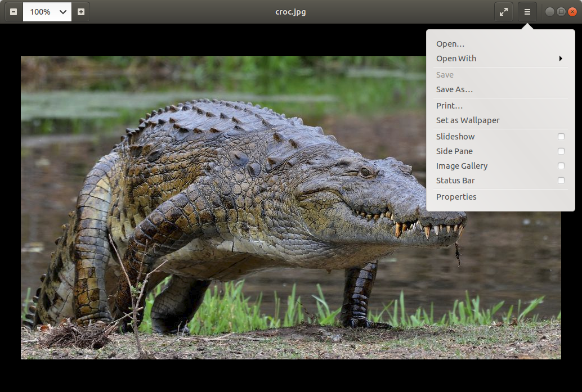Screen dimensions: 582x392
Task: Maximize the image viewer window
Action: 561,12
